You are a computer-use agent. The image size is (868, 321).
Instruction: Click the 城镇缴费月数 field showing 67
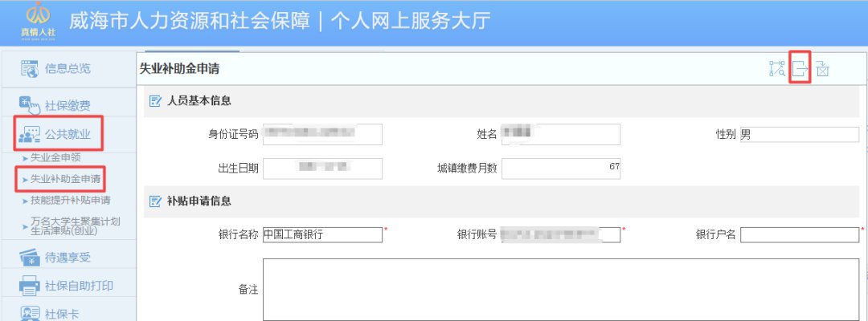[x=561, y=169]
